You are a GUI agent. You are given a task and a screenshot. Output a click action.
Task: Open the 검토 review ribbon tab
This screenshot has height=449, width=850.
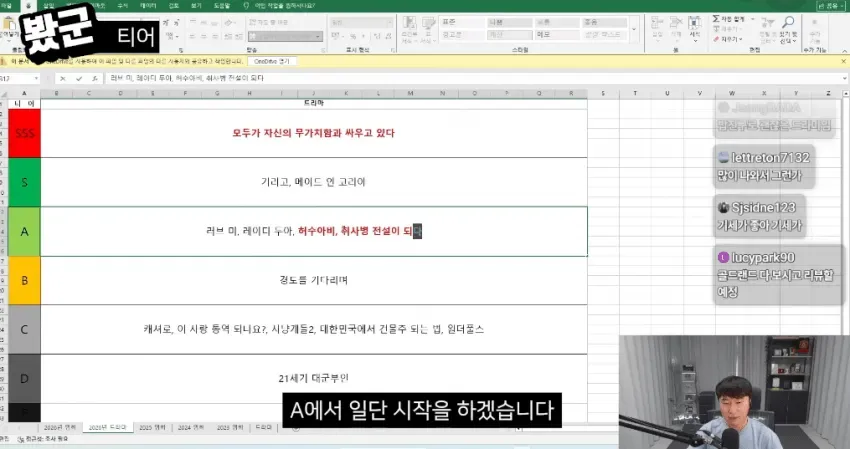[x=173, y=6]
